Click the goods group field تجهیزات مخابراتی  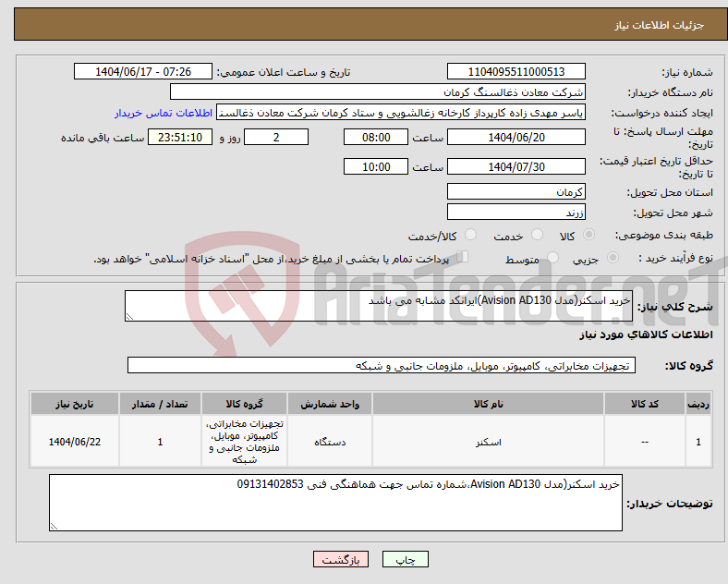(382, 365)
